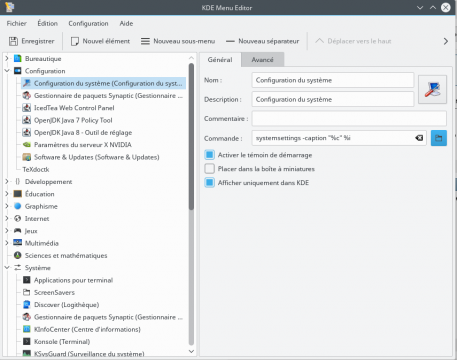Select the TeXdoctk entry

pyautogui.click(x=36, y=169)
